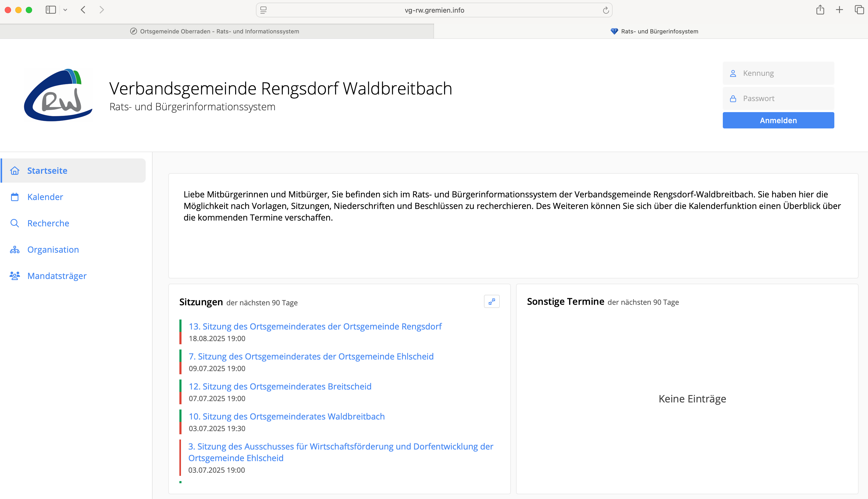
Task: Switch to Ortsgemeinde Oberraden tab
Action: tap(217, 31)
